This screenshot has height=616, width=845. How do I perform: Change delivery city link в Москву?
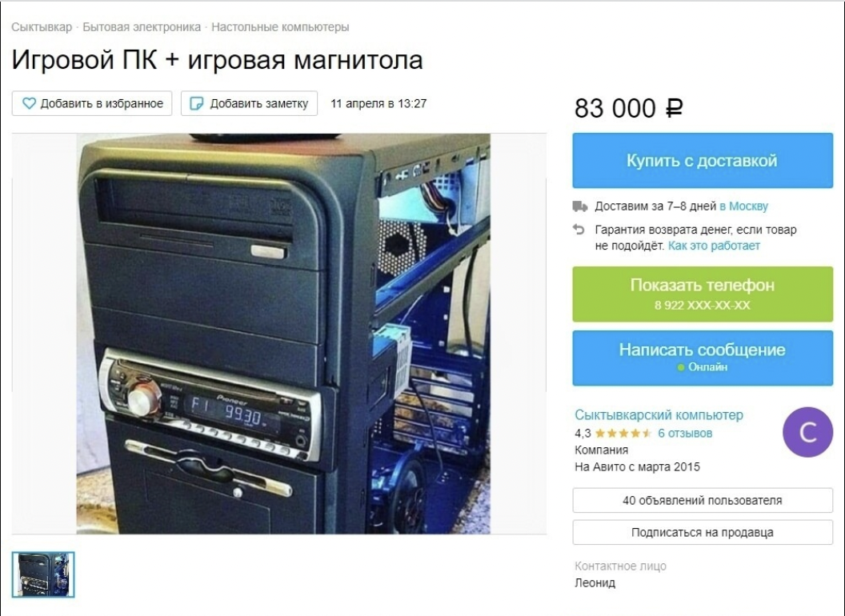[743, 206]
